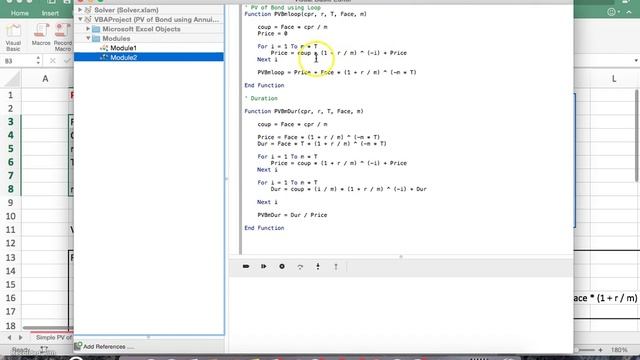The height and width of the screenshot is (360, 640).
Task: Collapse the Excel ribbon chevron
Action: click(x=629, y=12)
